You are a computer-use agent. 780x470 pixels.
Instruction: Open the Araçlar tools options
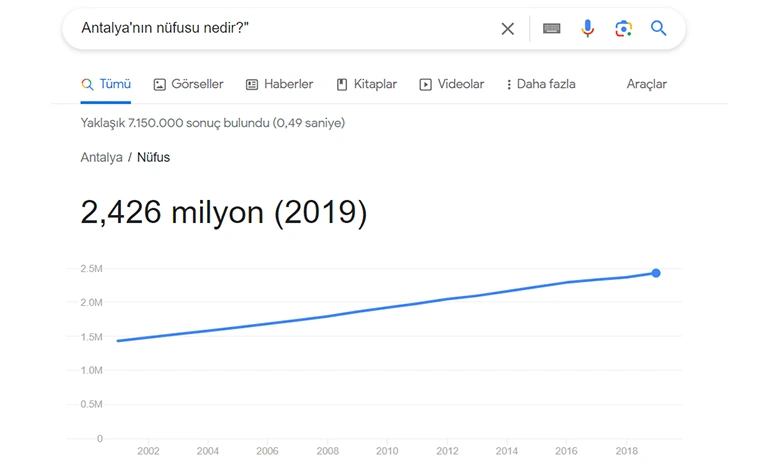[x=646, y=85]
